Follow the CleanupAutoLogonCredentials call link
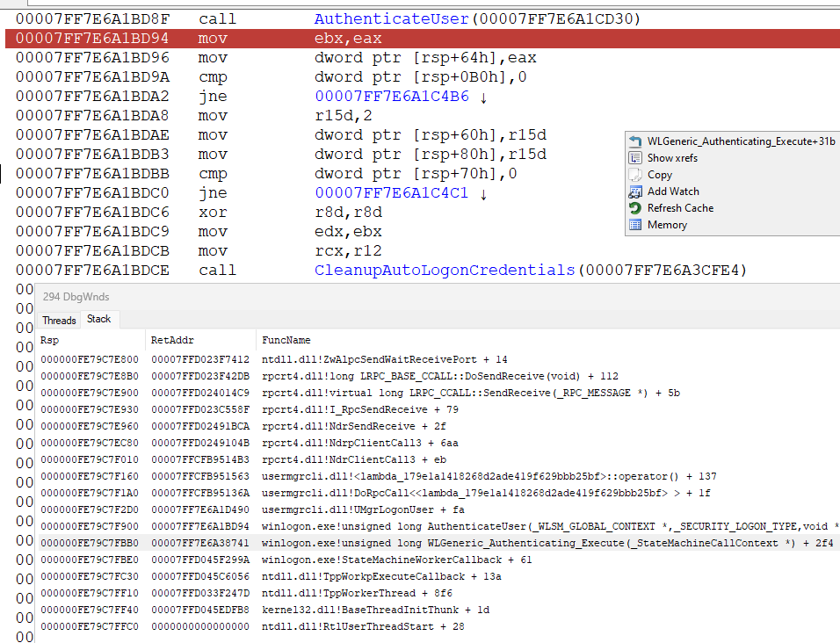The image size is (840, 643). (445, 270)
